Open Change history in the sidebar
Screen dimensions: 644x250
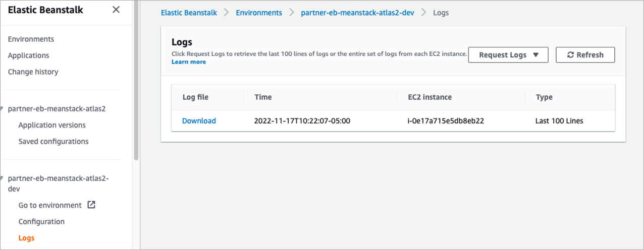point(33,72)
